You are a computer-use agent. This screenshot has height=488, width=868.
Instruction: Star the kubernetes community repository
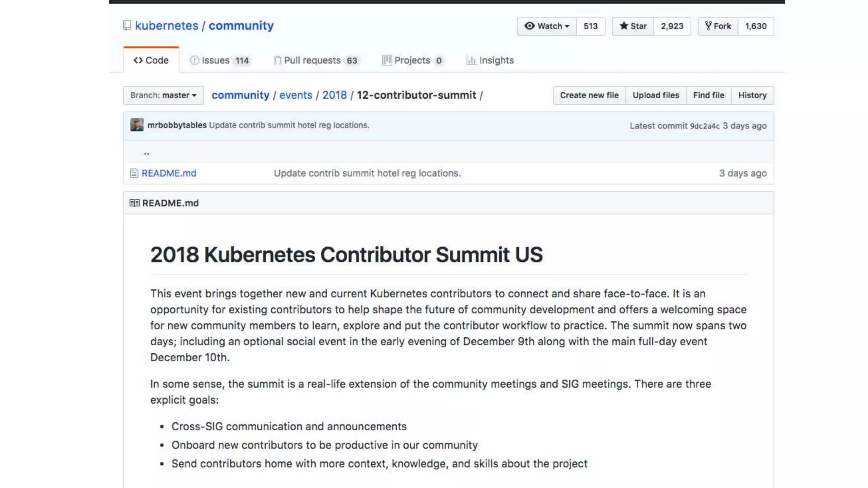pyautogui.click(x=633, y=26)
